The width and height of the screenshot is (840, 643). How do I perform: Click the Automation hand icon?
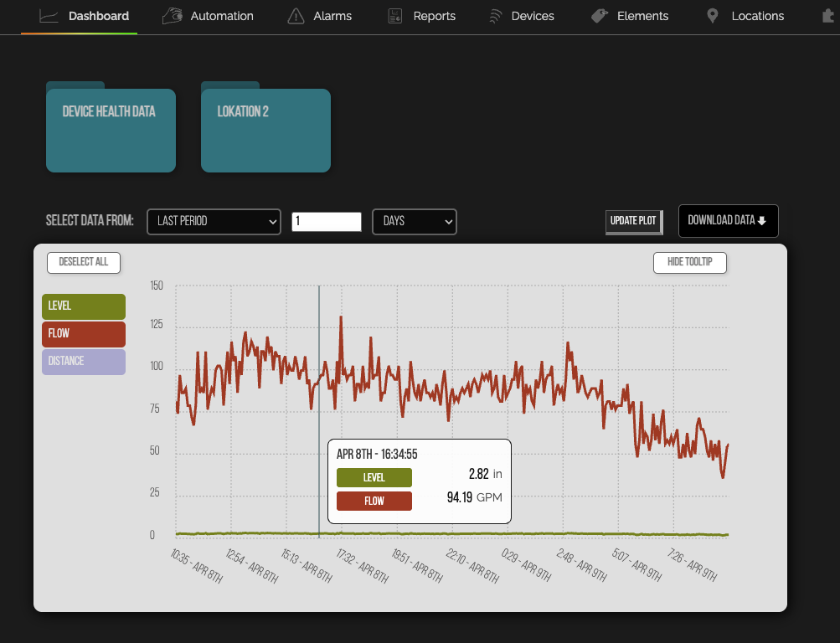(173, 16)
